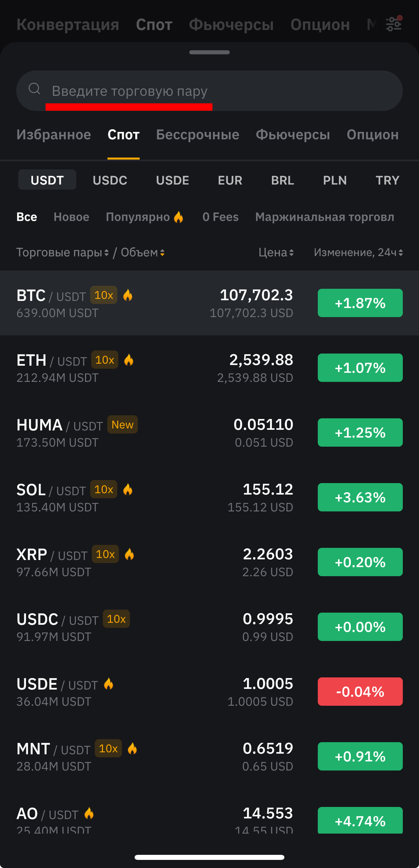Sort list by Цена column
The image size is (419, 868).
[276, 252]
